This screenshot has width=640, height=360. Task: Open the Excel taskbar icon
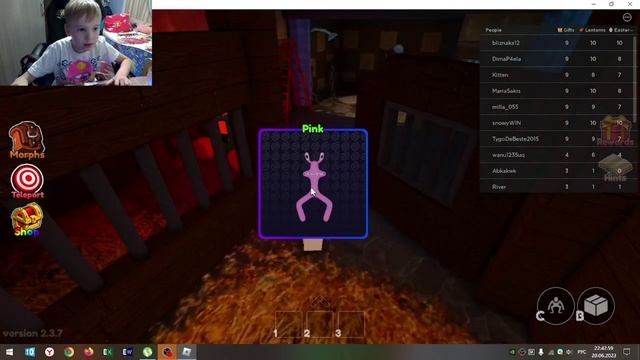108,351
